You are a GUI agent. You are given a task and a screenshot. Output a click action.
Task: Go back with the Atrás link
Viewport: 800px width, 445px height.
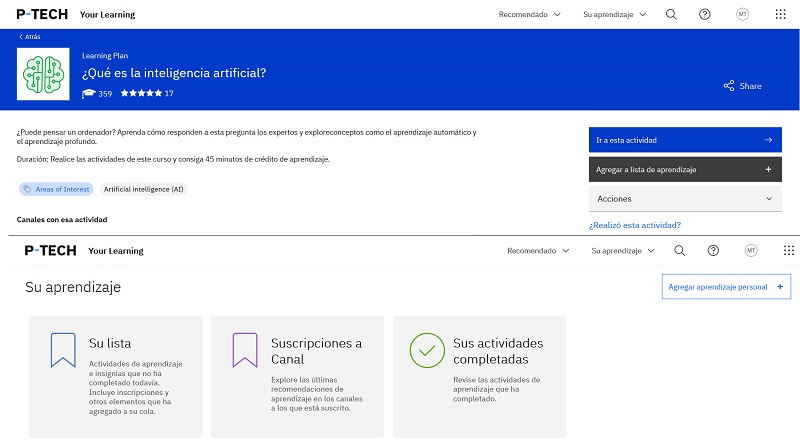[30, 37]
